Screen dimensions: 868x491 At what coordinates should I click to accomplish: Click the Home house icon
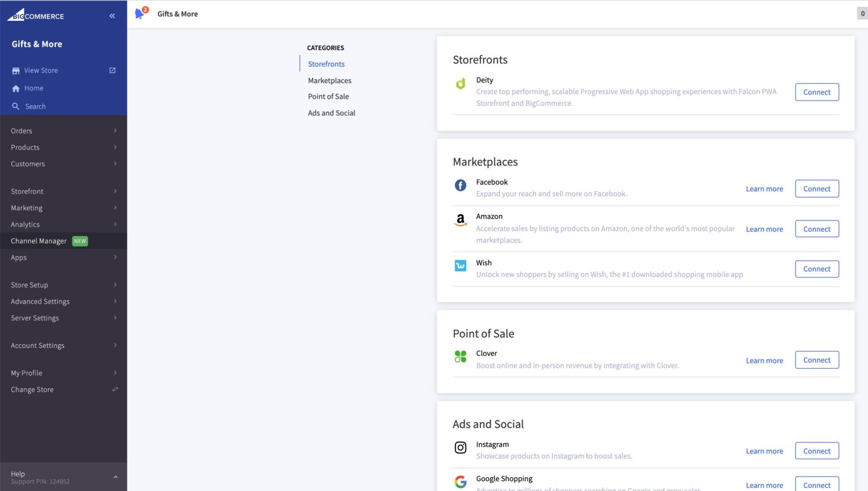click(x=16, y=89)
